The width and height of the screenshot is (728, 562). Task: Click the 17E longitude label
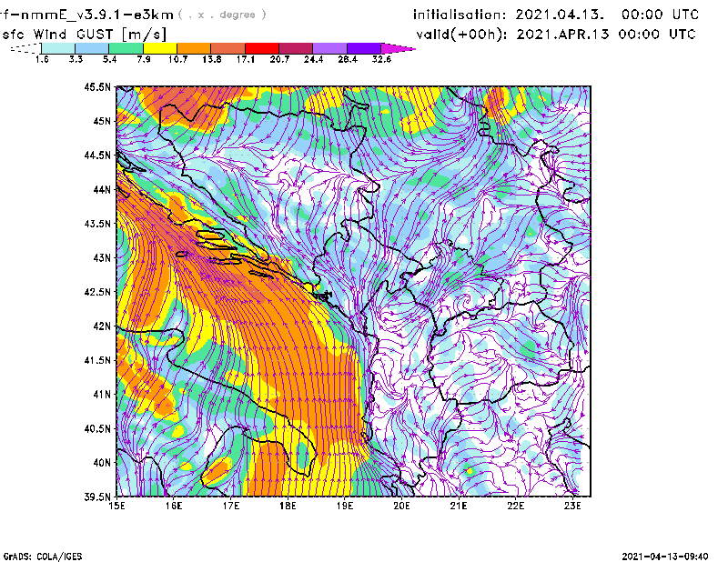(231, 506)
